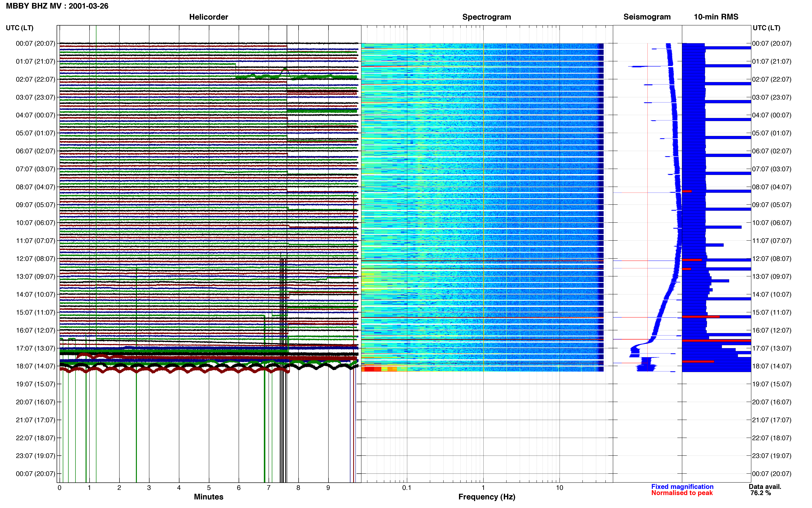The height and width of the screenshot is (508, 812).
Task: Click right-side time label '23:07 (19:07)'
Action: pos(771,456)
